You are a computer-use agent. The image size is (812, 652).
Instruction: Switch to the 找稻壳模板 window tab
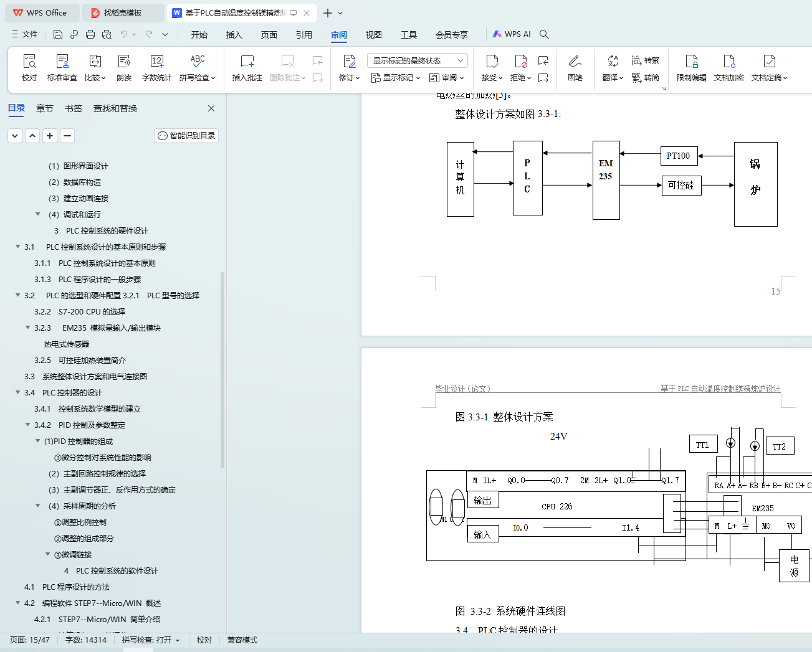click(123, 13)
